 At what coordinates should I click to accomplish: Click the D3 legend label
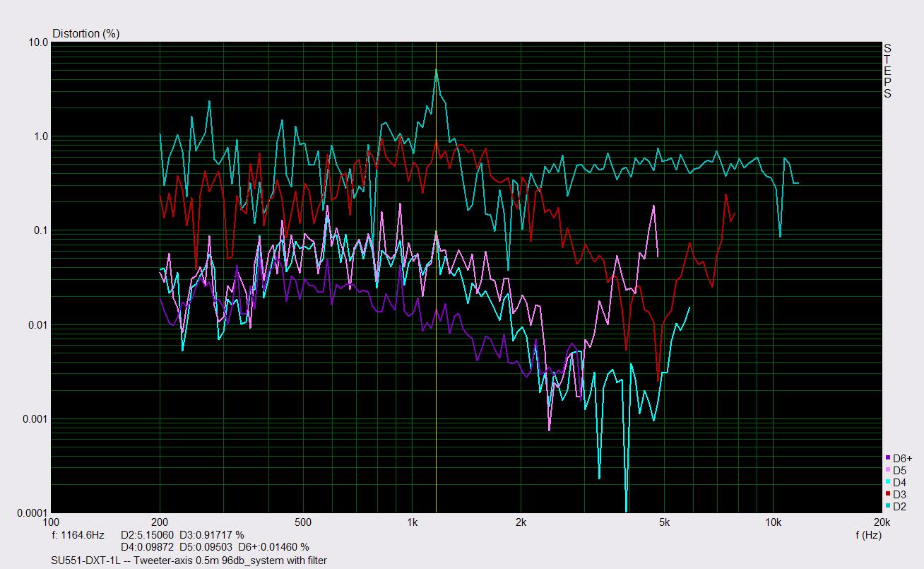899,494
